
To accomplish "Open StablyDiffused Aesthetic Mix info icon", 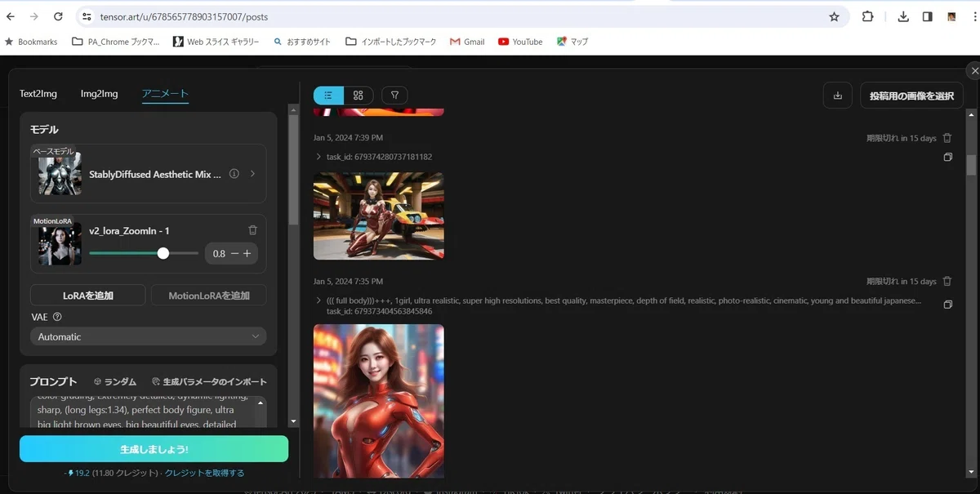I will [x=234, y=174].
